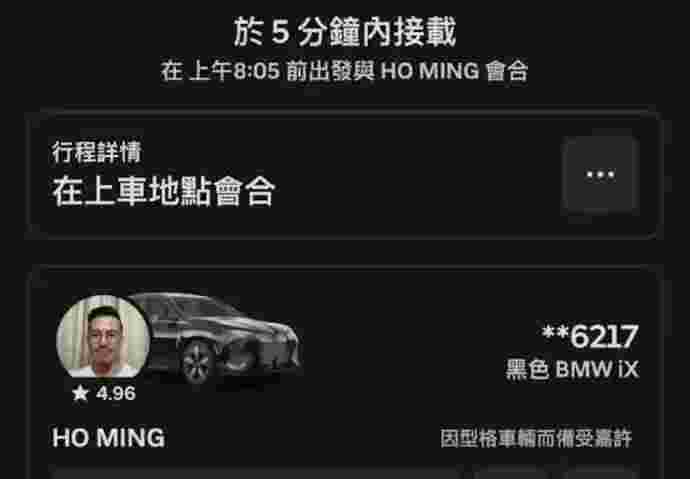The width and height of the screenshot is (690, 479).
Task: Tap the driver name HO MING
Action: click(x=108, y=438)
